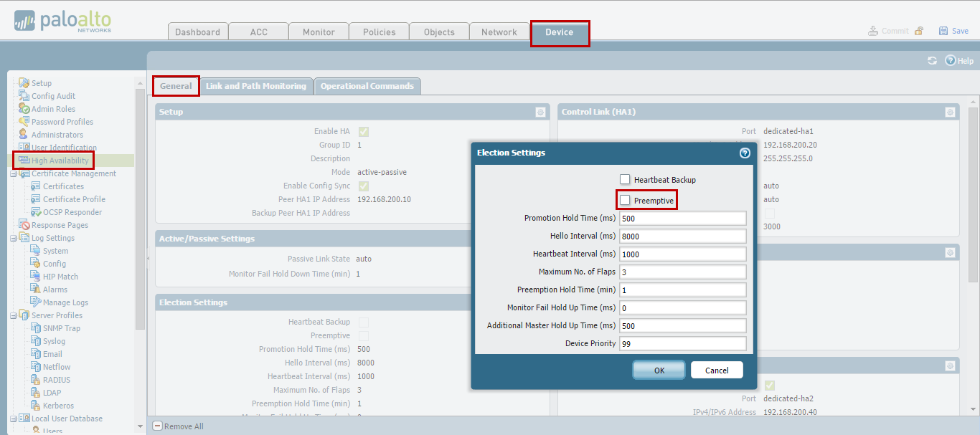Enable the Heartbeat Backup checkbox

[625, 180]
